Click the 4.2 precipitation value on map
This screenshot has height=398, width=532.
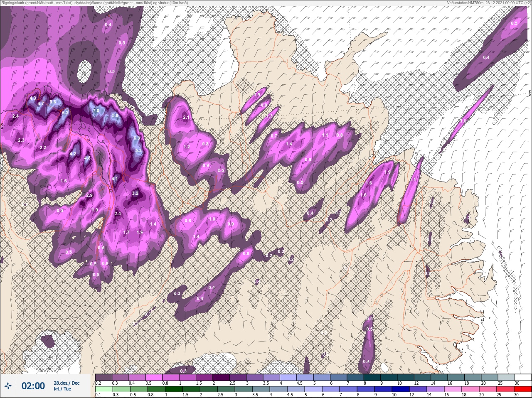(x=73, y=154)
